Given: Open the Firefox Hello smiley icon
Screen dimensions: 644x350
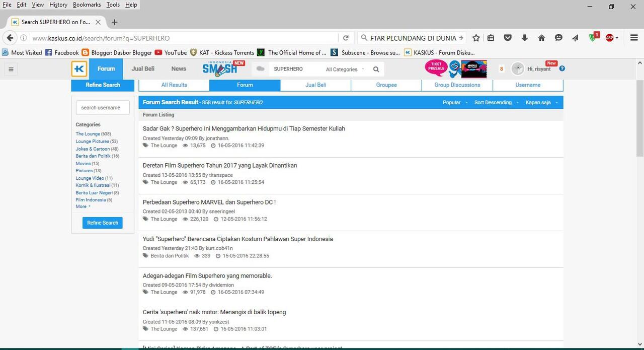Looking at the screenshot, I should pyautogui.click(x=558, y=38).
